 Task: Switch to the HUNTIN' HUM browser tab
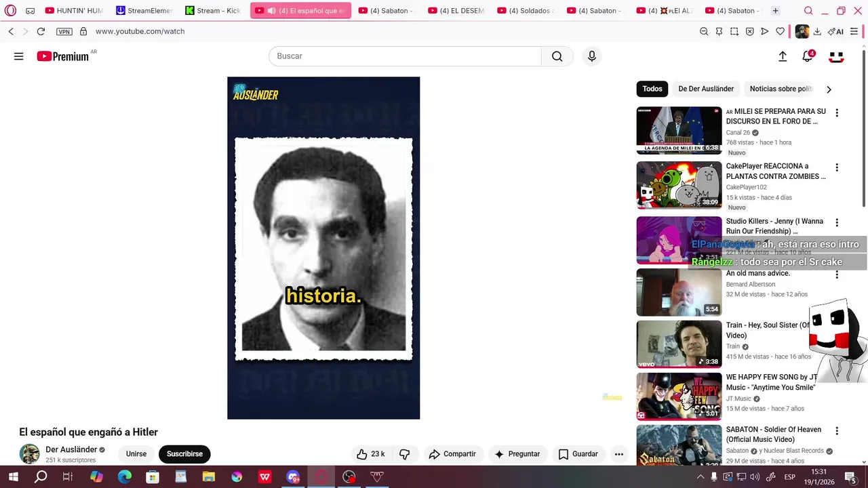pyautogui.click(x=74, y=11)
